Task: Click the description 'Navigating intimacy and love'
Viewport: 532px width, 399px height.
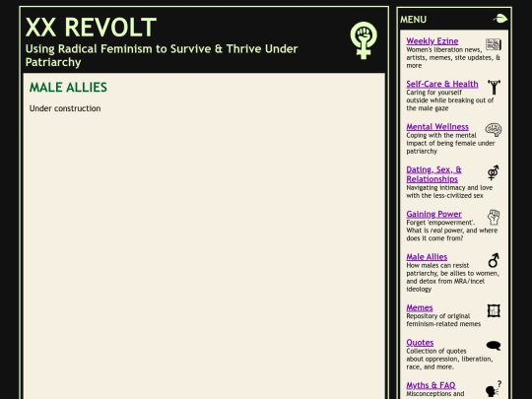Action: [x=449, y=192]
